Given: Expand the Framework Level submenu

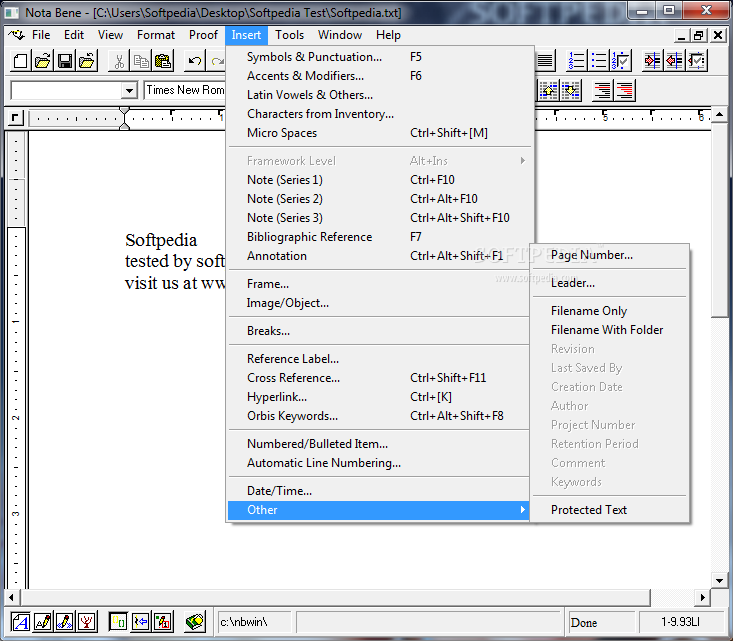Looking at the screenshot, I should point(379,161).
